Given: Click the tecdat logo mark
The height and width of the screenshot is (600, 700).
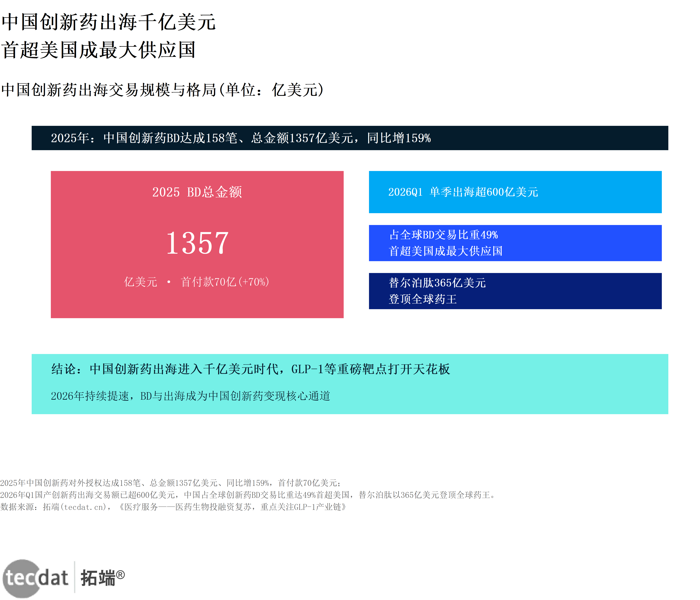Looking at the screenshot, I should tap(35, 578).
